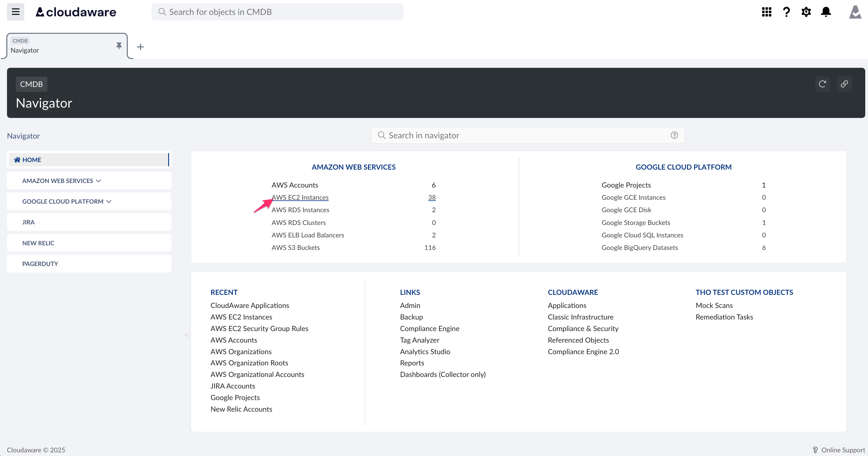
Task: Refresh the Navigator page
Action: point(822,84)
